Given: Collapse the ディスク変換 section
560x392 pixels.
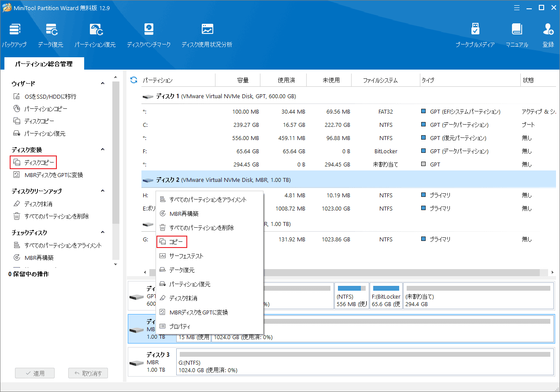Looking at the screenshot, I should [103, 150].
